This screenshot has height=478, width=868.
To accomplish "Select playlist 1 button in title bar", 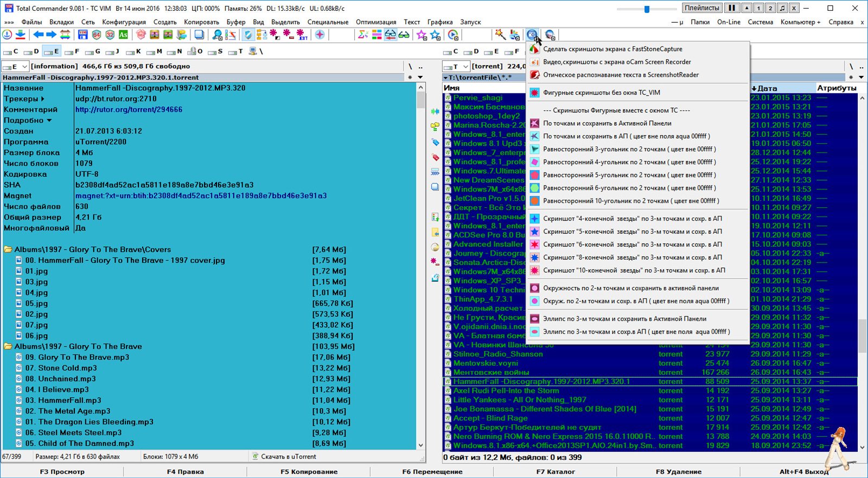I will click(758, 8).
